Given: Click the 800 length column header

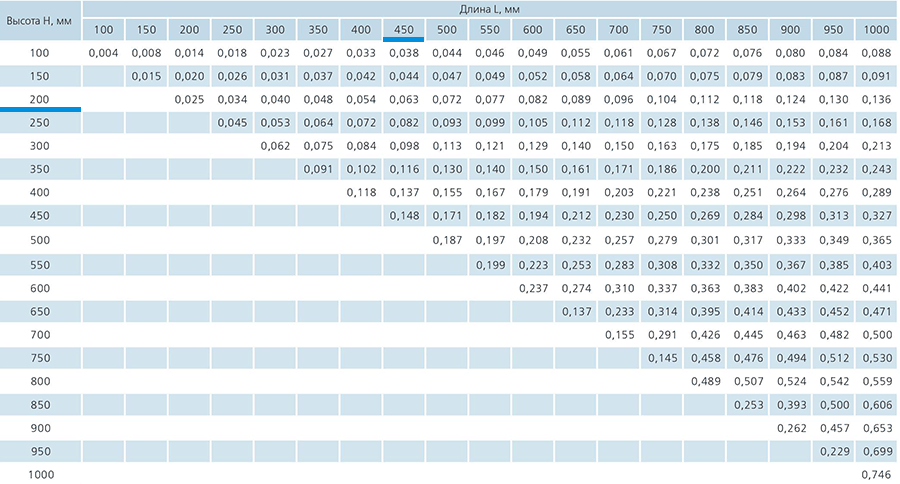Looking at the screenshot, I should coord(704,30).
